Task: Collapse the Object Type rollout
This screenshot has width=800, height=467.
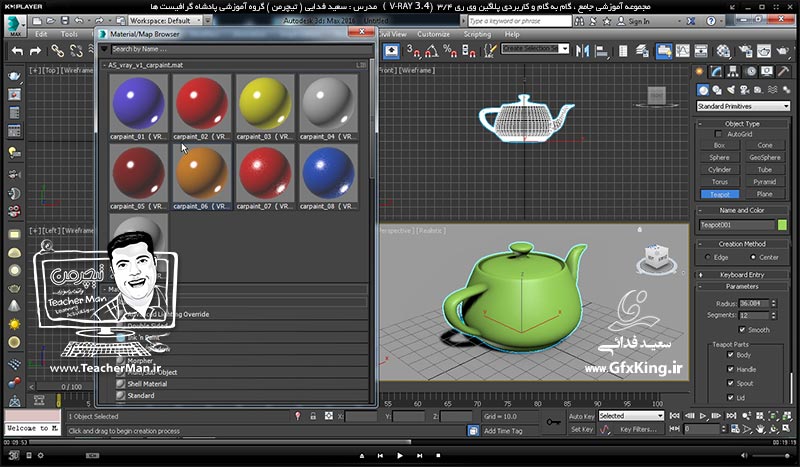Action: 742,124
